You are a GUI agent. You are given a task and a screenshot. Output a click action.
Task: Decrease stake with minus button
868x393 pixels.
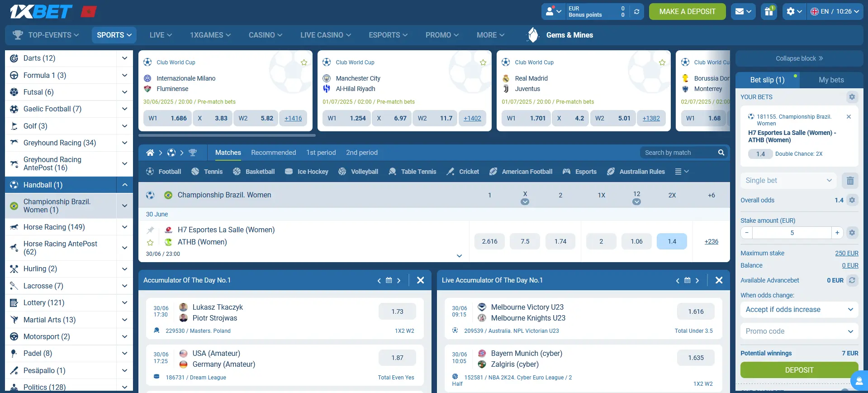tap(747, 233)
